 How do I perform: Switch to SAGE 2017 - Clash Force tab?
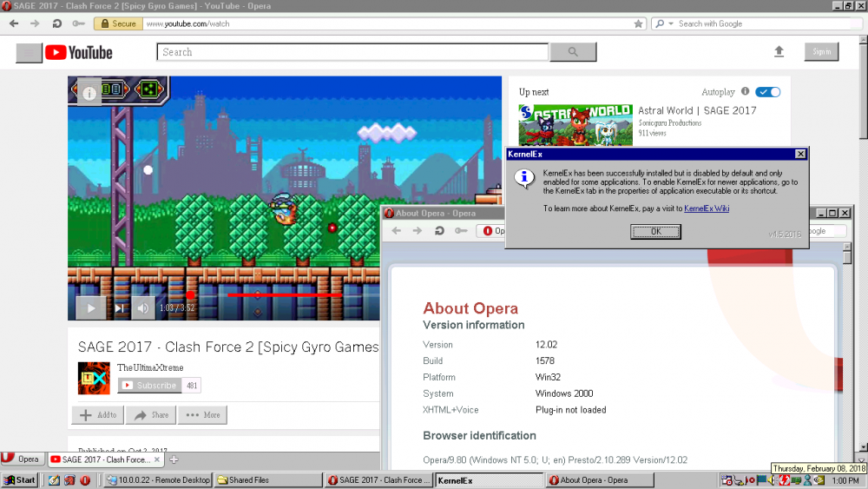(105, 459)
